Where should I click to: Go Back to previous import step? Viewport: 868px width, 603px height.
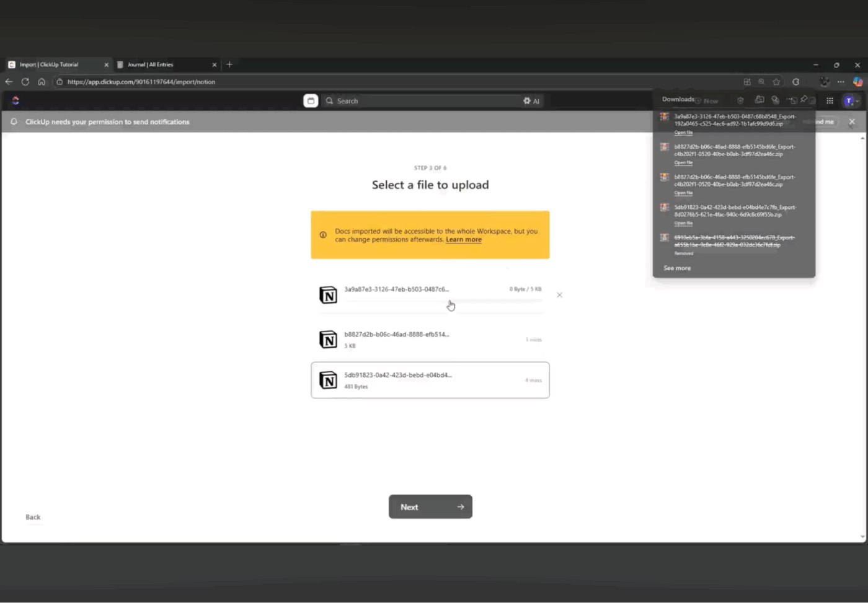tap(33, 517)
